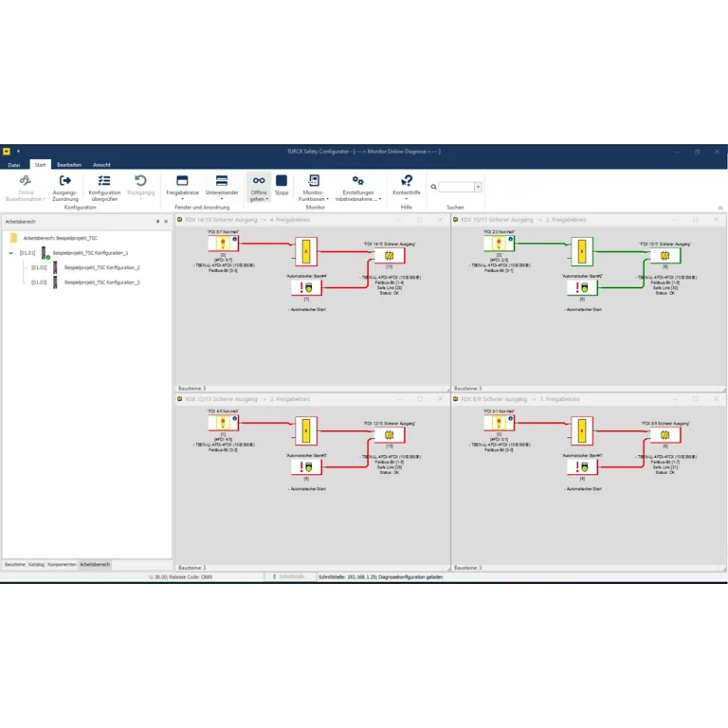Select the yellow logic block in FDX 10/11 window
The width and height of the screenshot is (728, 728).
click(x=582, y=251)
